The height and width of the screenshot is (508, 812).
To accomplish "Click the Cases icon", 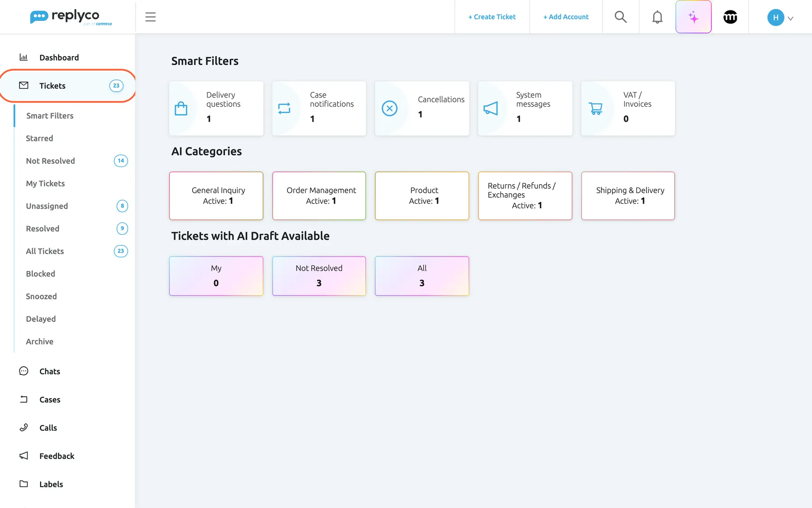I will click(x=23, y=399).
